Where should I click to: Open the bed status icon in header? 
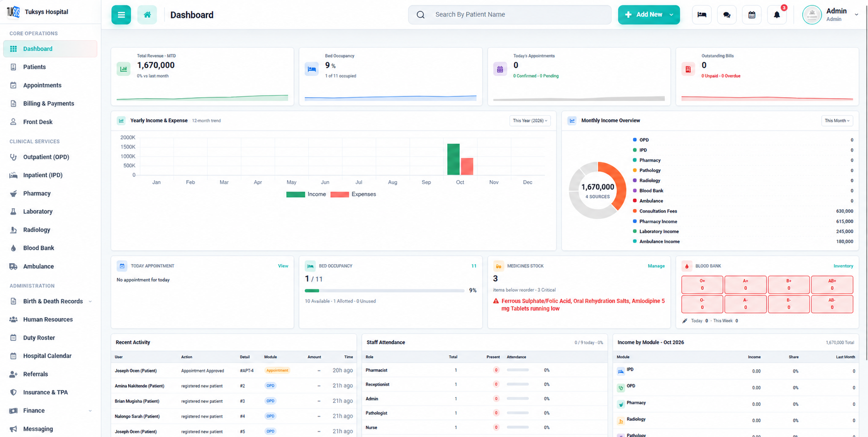point(702,15)
